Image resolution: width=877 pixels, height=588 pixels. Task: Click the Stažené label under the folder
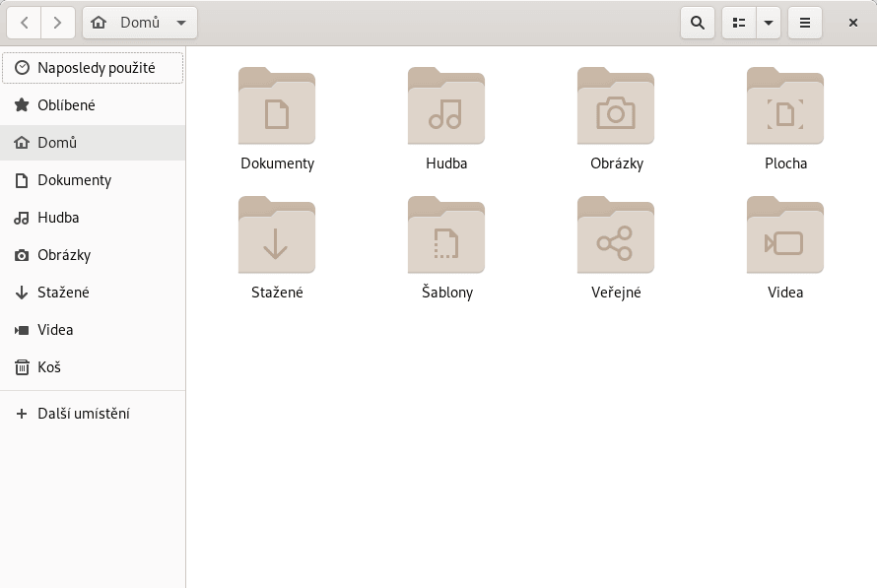pos(277,293)
